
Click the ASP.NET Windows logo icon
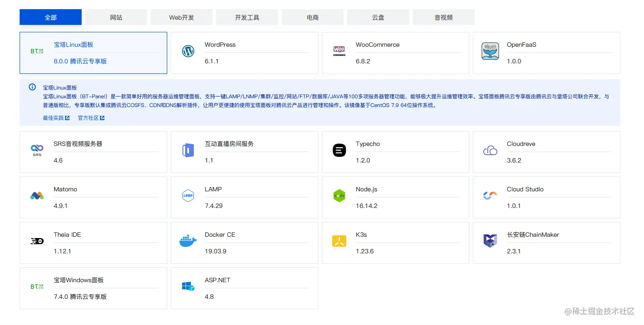(188, 287)
